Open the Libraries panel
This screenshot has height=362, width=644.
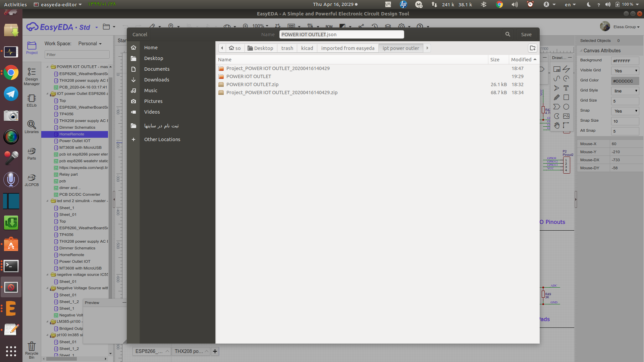coord(32,127)
